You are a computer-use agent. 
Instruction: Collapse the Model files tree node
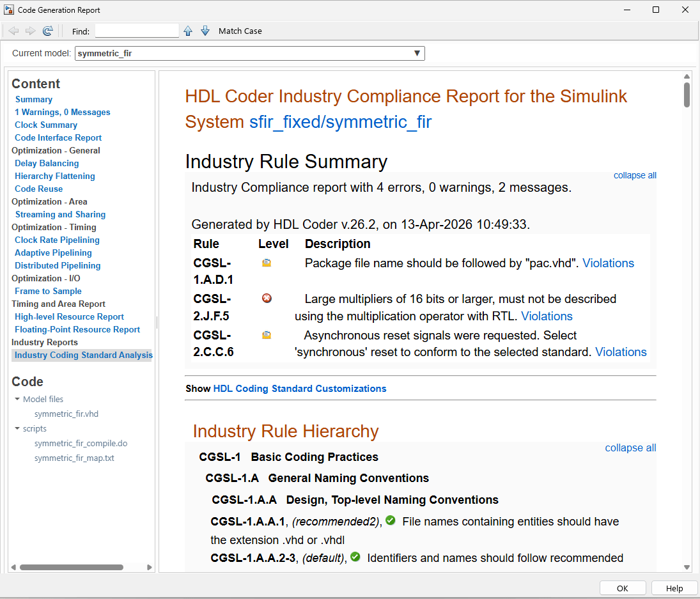[17, 399]
